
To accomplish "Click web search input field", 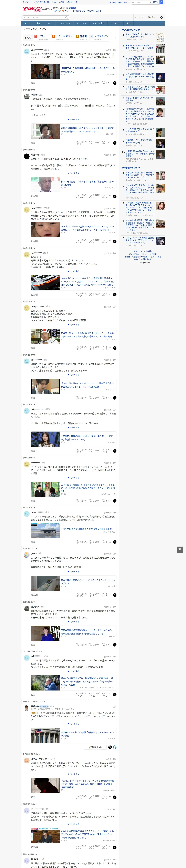I will tap(140, 2).
